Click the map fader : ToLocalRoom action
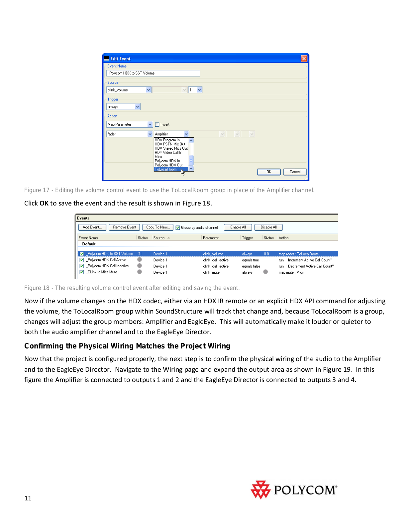Image resolution: width=411 pixels, height=532 pixels. point(298,254)
